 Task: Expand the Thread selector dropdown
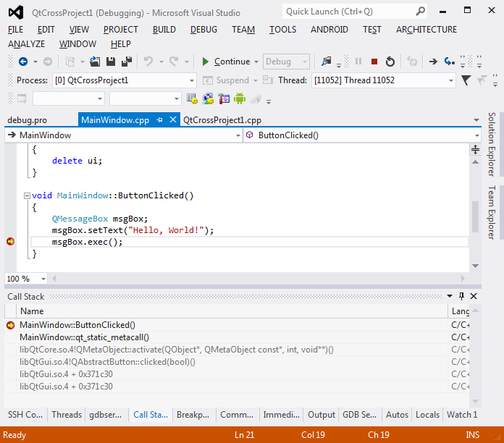450,80
